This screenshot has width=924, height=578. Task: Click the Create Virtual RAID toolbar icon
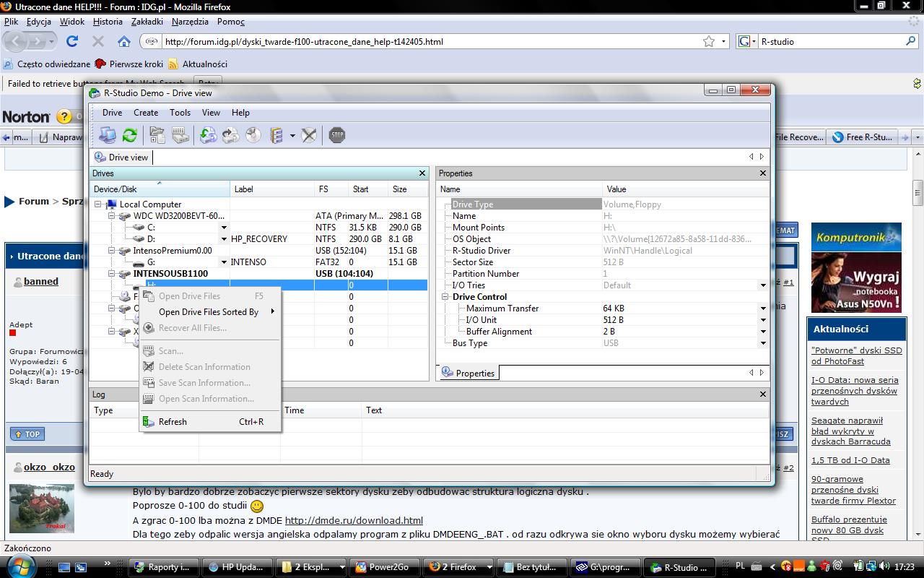(x=276, y=134)
